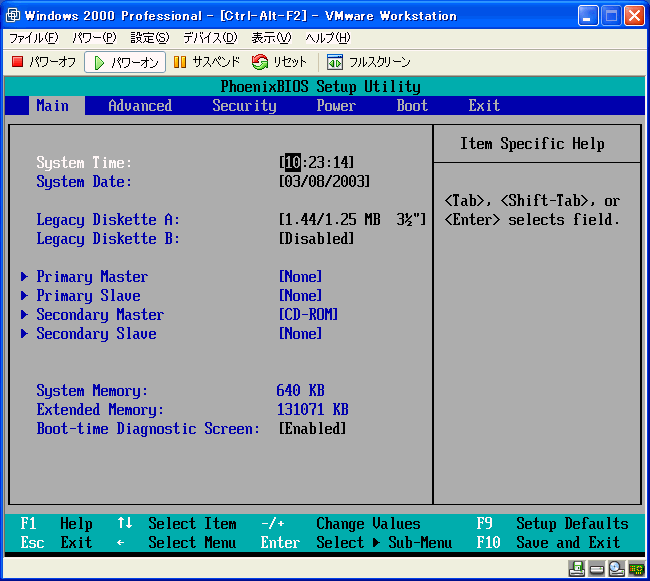Toggle Boot-time Diagnostic Screen Enabled value
The width and height of the screenshot is (650, 581).
click(312, 429)
